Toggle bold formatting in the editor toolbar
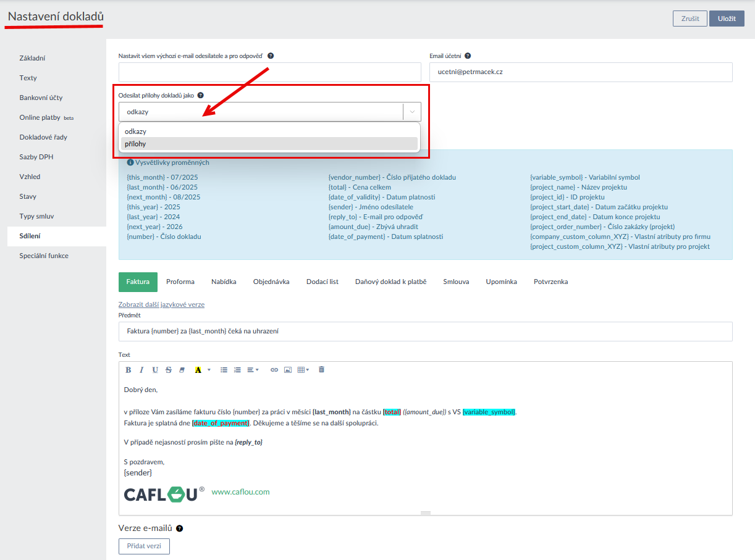The height and width of the screenshot is (560, 755). (129, 370)
